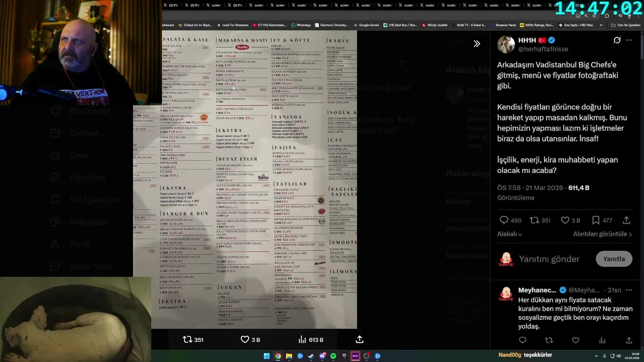Image resolution: width=644 pixels, height=362 pixels.
Task: Open Meyhanec... commenter name
Action: pyautogui.click(x=537, y=290)
